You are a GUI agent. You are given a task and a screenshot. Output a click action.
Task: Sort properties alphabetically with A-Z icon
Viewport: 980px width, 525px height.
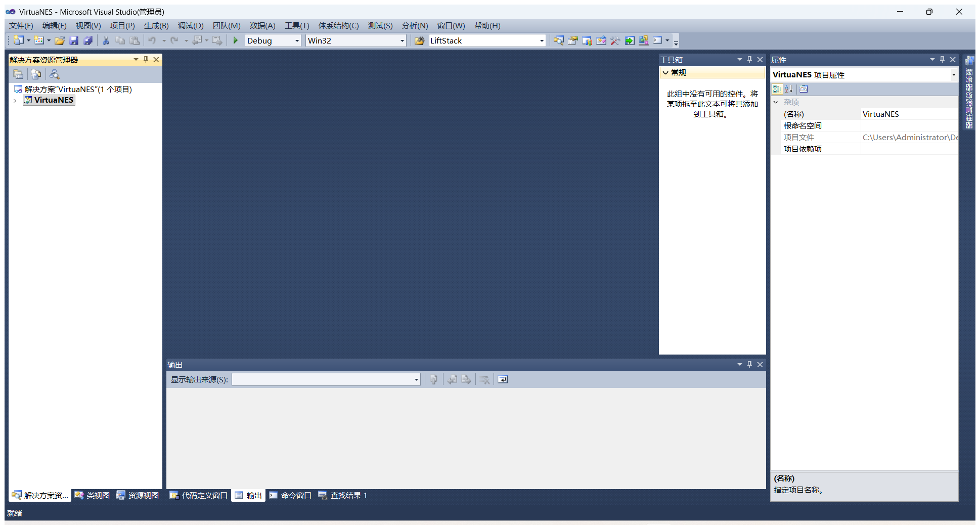788,89
